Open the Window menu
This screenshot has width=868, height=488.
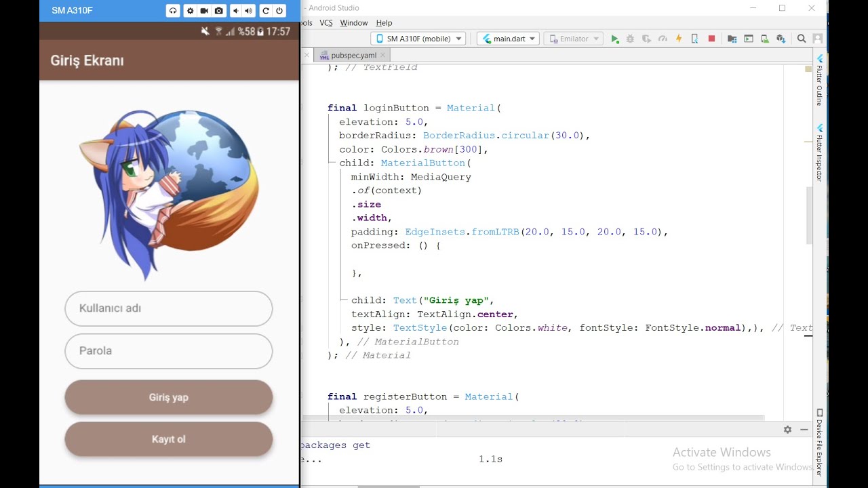[353, 23]
